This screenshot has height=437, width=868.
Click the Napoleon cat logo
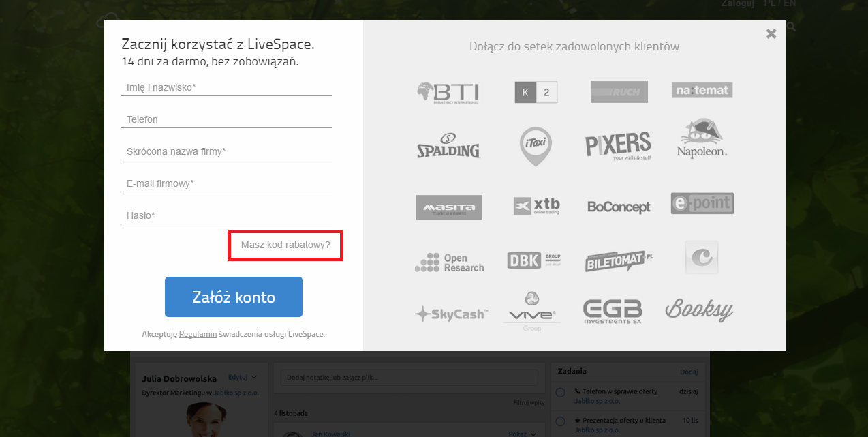(x=702, y=139)
